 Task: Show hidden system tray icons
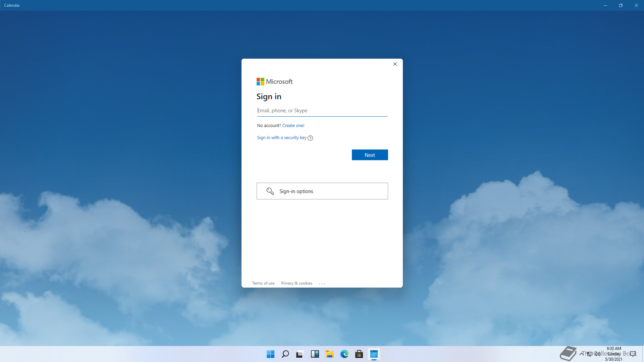click(x=581, y=354)
